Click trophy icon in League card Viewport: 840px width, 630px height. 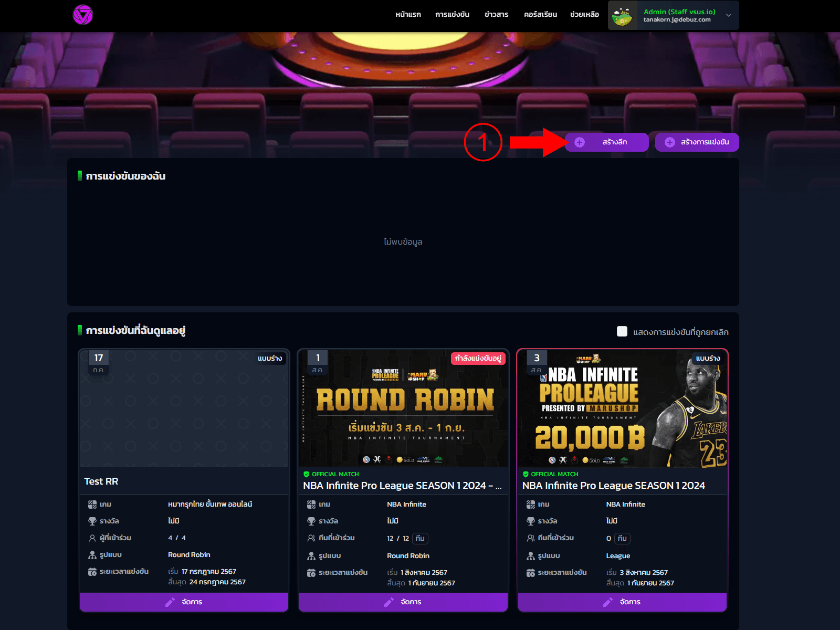tap(531, 521)
